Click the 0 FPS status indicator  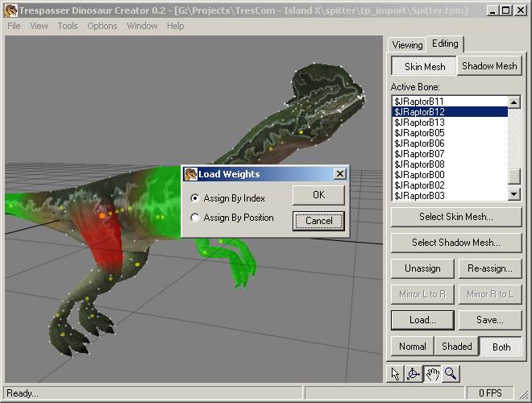pos(490,393)
